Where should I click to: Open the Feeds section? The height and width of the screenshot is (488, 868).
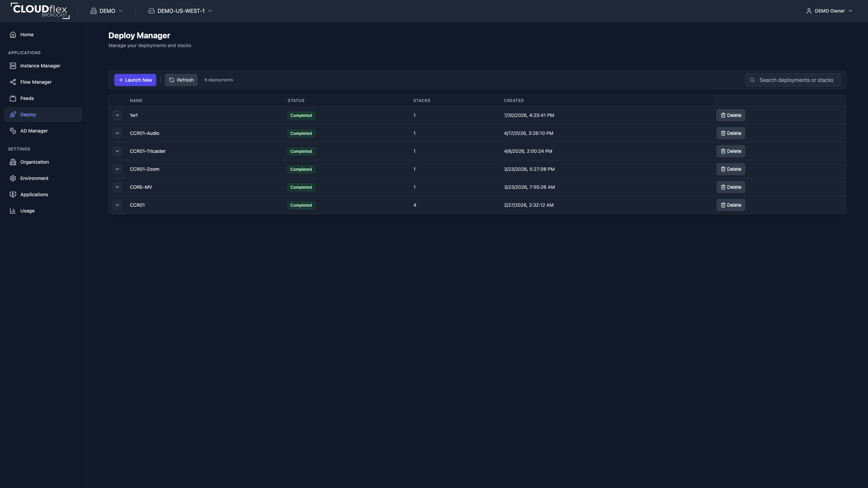(43, 98)
